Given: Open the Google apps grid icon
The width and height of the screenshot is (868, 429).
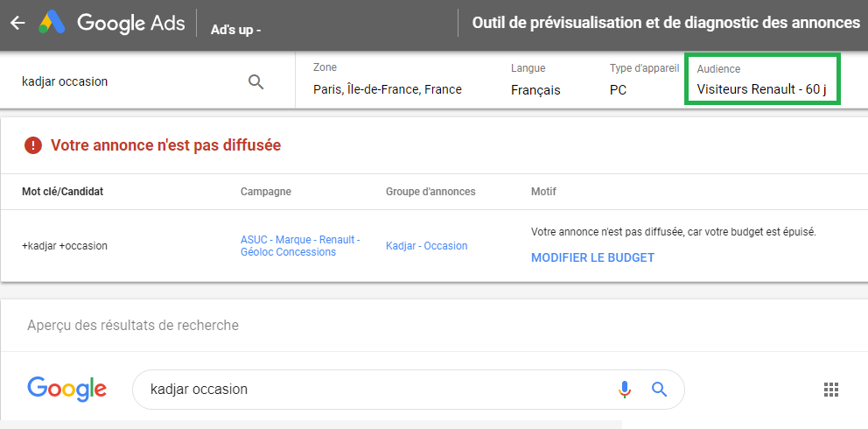Looking at the screenshot, I should 831,390.
